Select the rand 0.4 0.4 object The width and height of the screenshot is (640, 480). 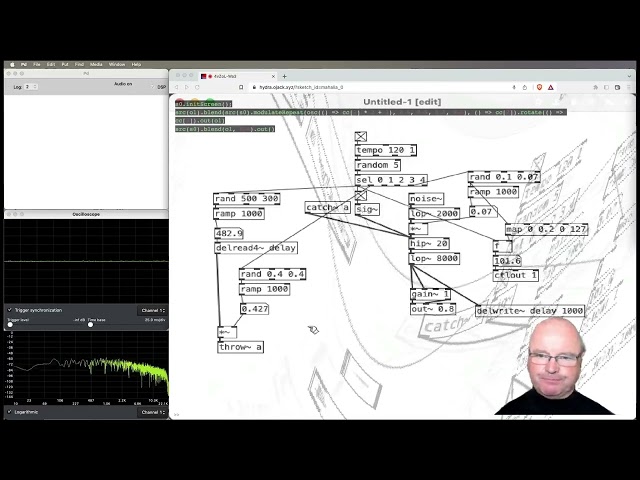(272, 274)
